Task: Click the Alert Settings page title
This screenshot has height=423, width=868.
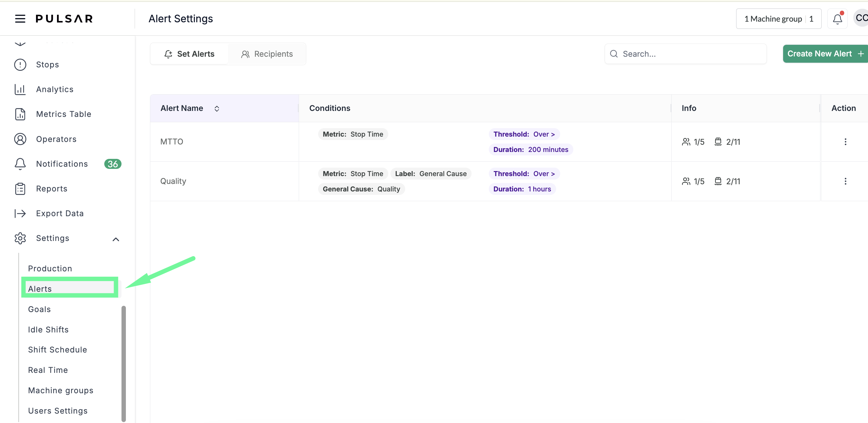Action: (181, 19)
